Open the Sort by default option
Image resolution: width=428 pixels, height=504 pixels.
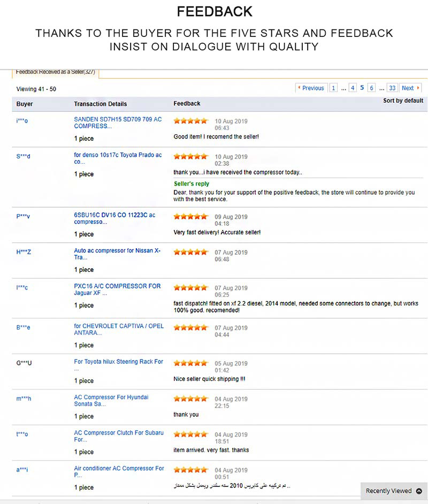coord(403,101)
